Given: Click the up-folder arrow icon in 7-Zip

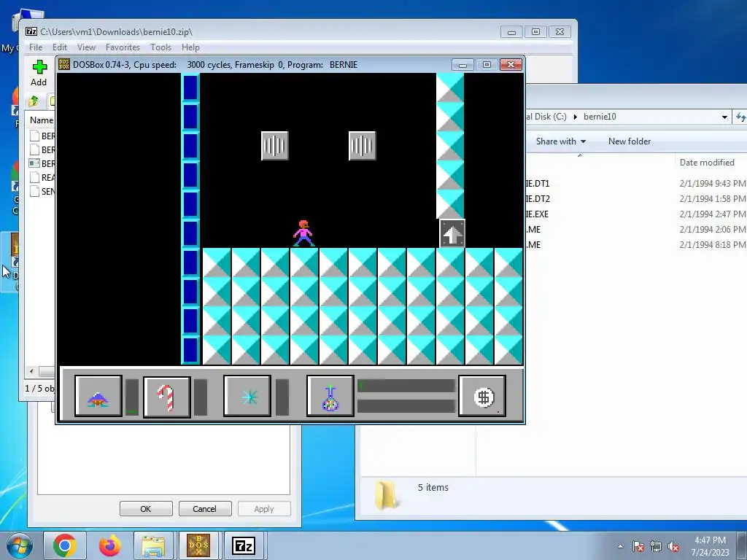Looking at the screenshot, I should (x=34, y=101).
